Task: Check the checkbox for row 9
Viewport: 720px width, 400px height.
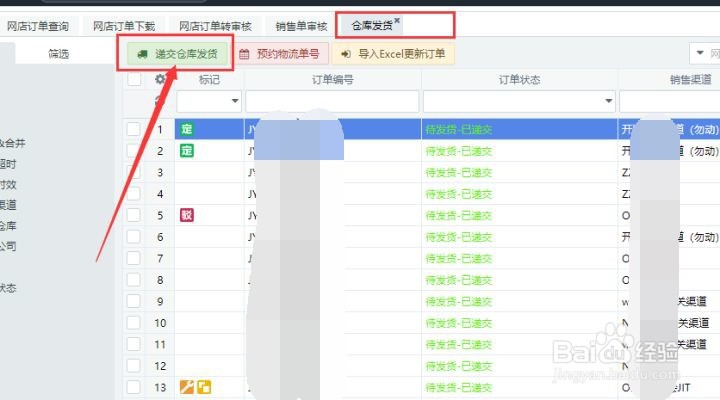Action: [134, 301]
